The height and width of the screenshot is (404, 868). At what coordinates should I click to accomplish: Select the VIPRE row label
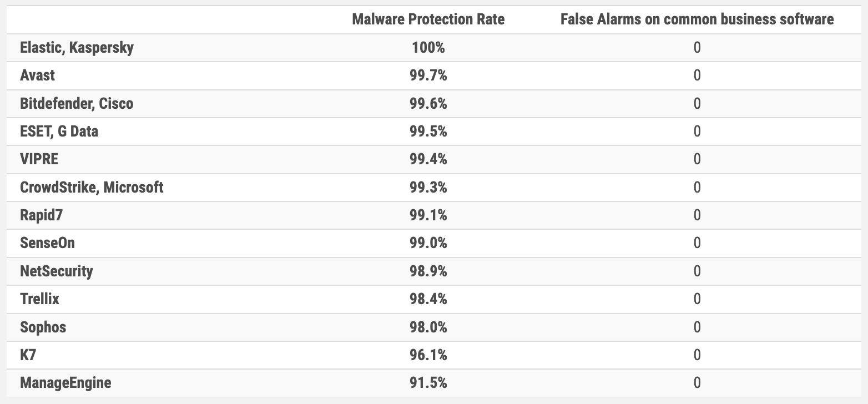[x=39, y=159]
